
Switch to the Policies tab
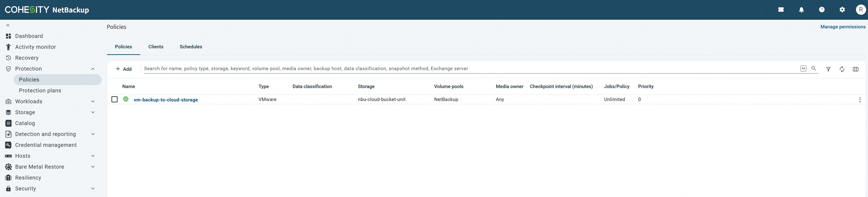click(x=123, y=47)
